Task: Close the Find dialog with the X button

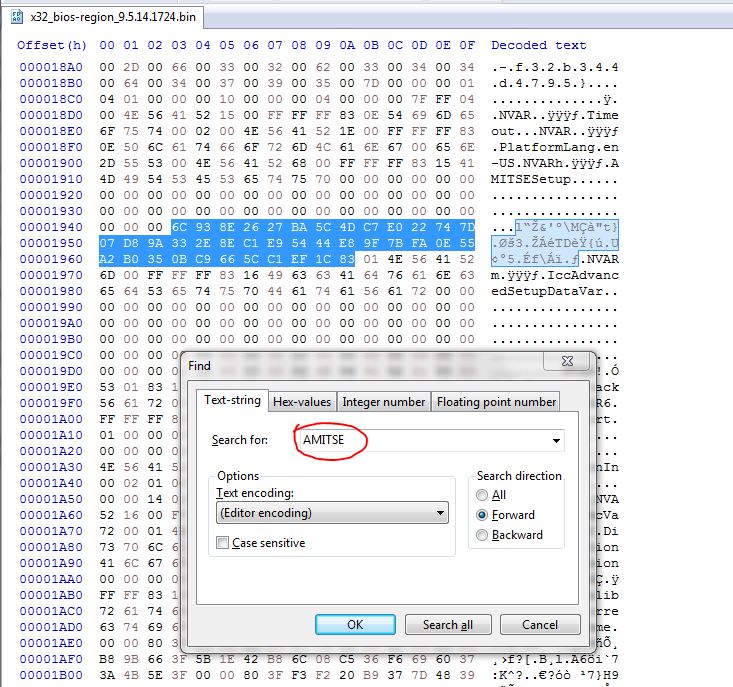Action: (x=568, y=361)
